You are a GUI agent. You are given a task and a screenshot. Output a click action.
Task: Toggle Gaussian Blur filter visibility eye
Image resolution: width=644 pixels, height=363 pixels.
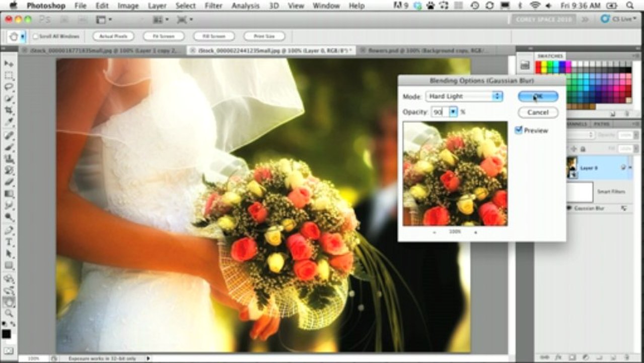coord(570,208)
